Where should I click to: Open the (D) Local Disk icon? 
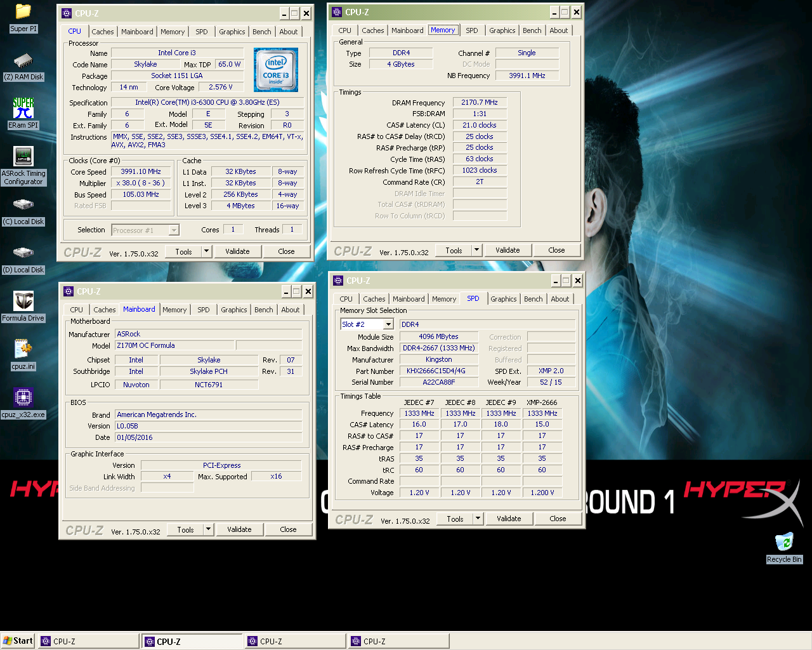pyautogui.click(x=23, y=253)
